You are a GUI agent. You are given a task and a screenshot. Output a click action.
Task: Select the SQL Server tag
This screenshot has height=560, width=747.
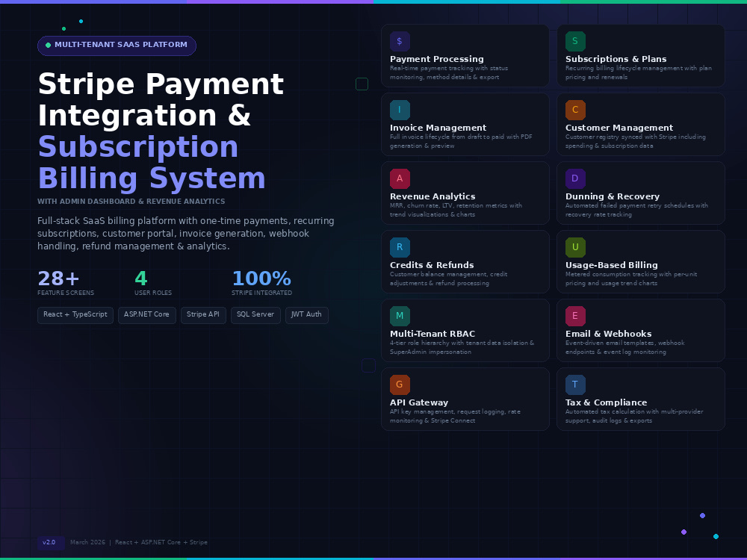[x=255, y=315]
